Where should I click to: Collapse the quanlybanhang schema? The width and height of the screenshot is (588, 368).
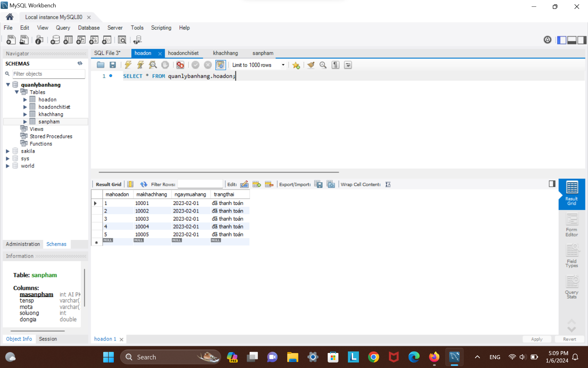8,85
